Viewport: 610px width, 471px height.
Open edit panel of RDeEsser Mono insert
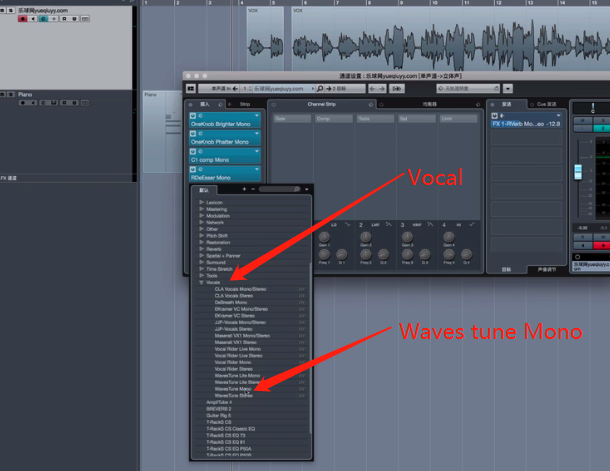click(x=201, y=170)
